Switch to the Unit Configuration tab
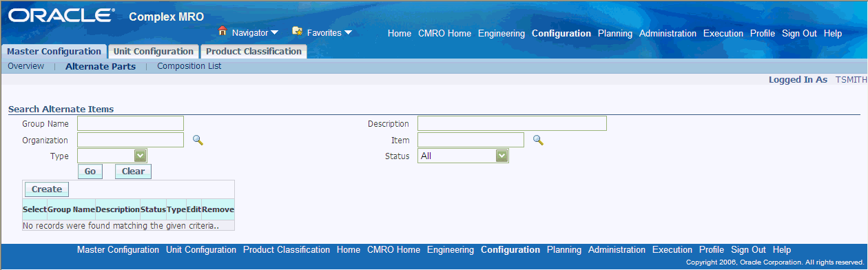The width and height of the screenshot is (868, 270). pyautogui.click(x=154, y=52)
